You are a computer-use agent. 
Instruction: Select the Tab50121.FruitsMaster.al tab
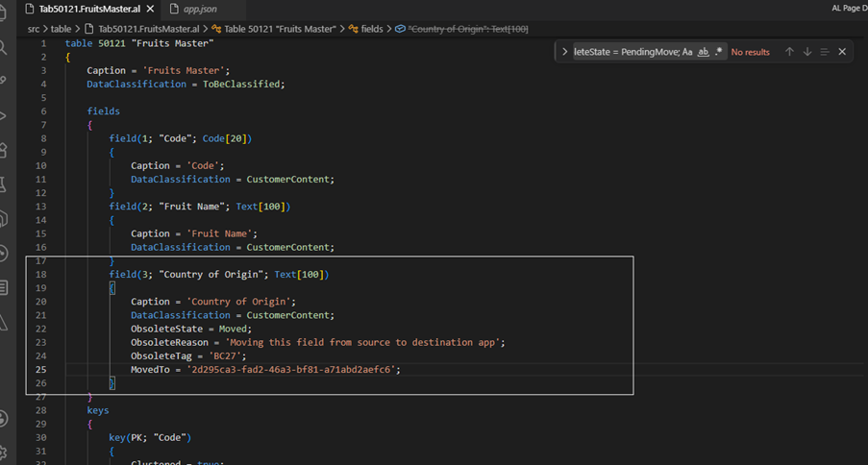[89, 10]
